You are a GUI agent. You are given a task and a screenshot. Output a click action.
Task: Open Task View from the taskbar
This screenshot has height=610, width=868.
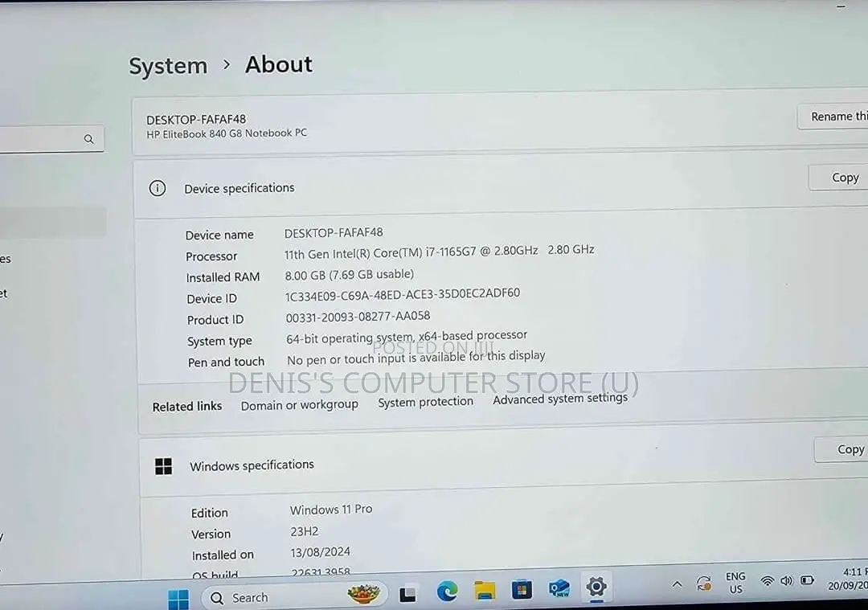(408, 594)
